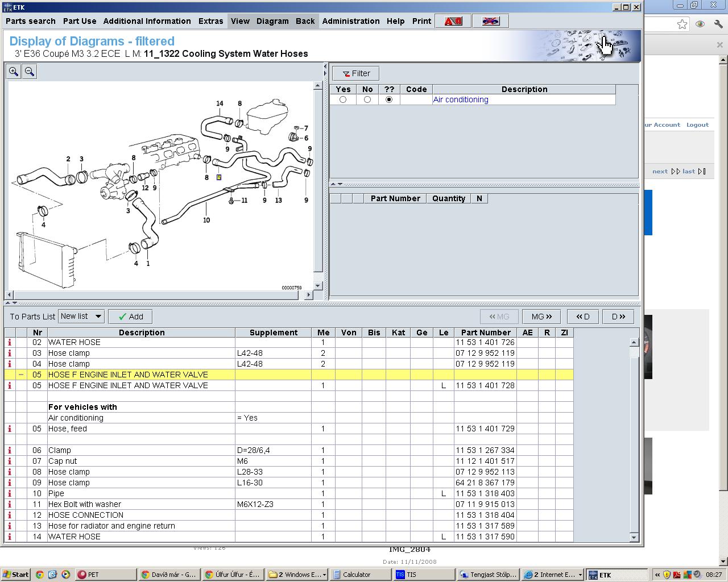
Task: Select No radio for Air conditioning
Action: tap(367, 99)
